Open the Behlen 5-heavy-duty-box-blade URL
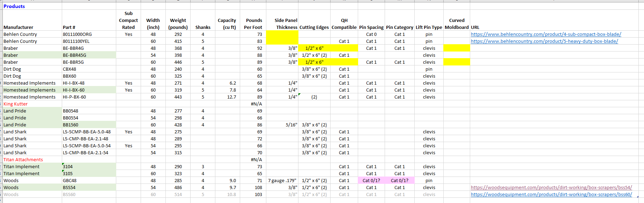The image size is (644, 203). 544,41
